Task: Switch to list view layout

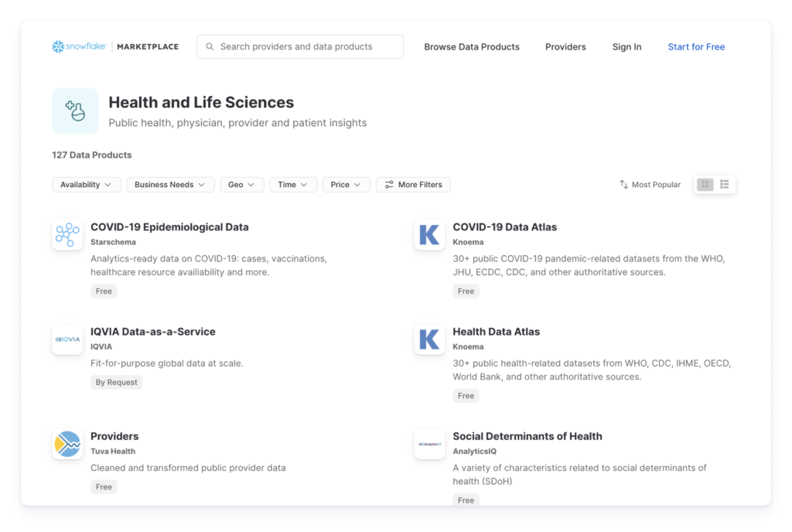Action: pos(724,184)
